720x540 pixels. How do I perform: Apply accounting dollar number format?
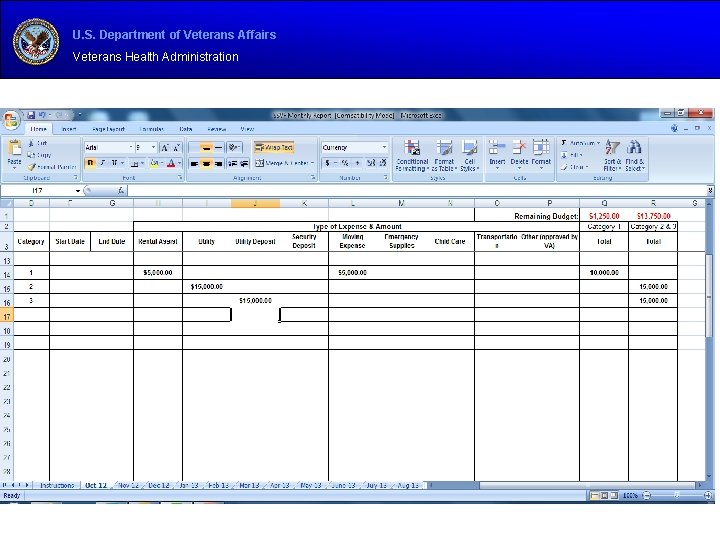pos(327,163)
